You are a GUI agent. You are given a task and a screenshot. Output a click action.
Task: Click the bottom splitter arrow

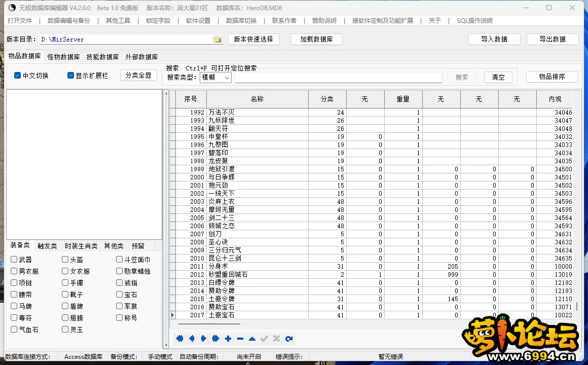[x=166, y=344]
